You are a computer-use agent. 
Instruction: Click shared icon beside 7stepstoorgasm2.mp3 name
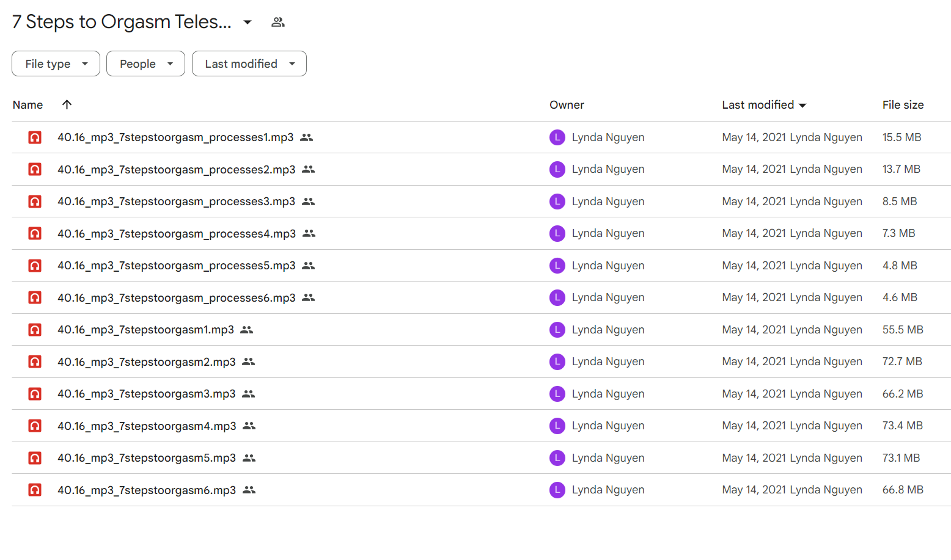249,362
